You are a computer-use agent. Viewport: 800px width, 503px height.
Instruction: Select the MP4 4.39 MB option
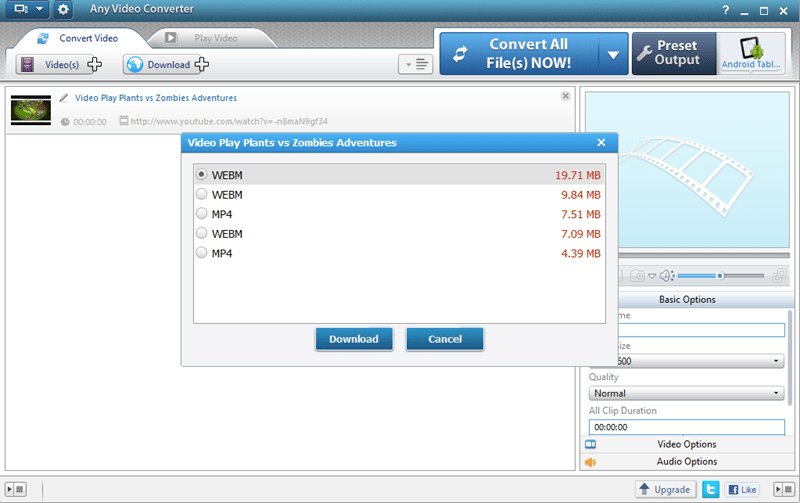pos(399,253)
